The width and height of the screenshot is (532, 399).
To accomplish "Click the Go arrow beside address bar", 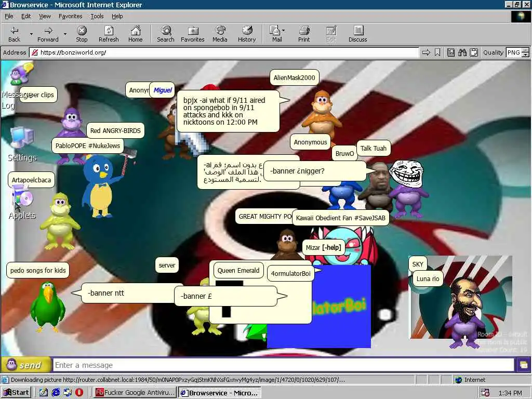I will (426, 52).
